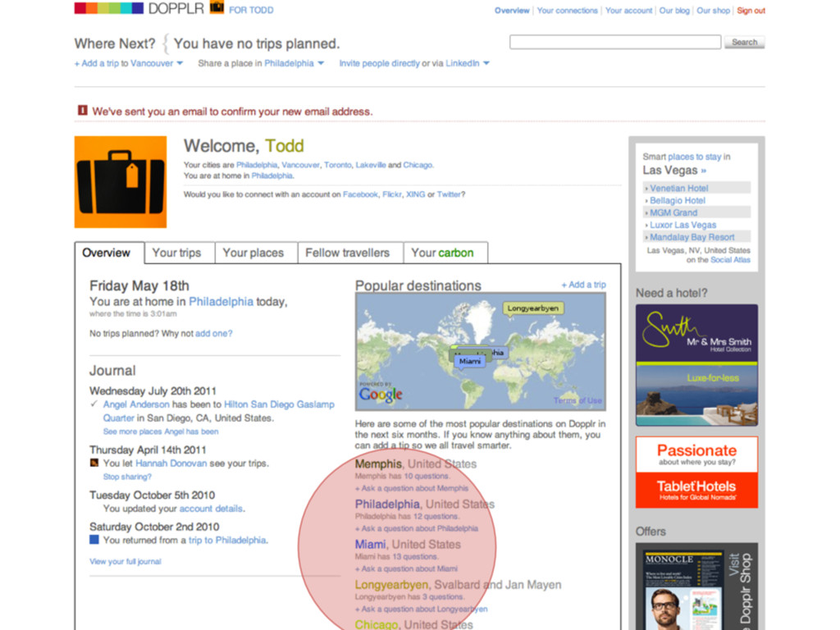The height and width of the screenshot is (630, 840).
Task: Open the Luxor Las Vegas link
Action: [683, 225]
